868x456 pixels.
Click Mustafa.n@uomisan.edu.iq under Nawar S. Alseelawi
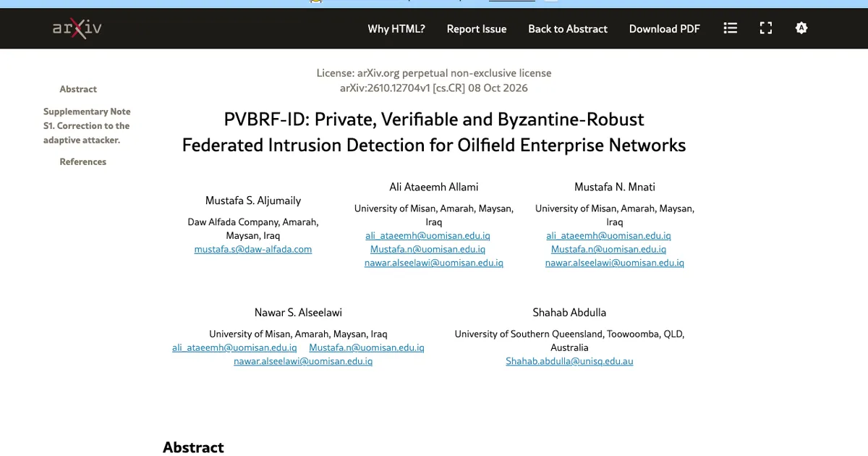coord(367,347)
